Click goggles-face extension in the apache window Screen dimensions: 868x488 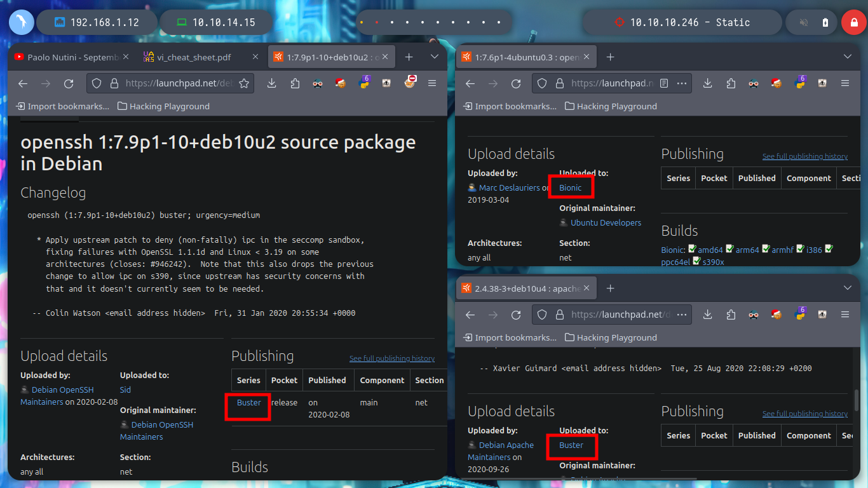pos(753,315)
